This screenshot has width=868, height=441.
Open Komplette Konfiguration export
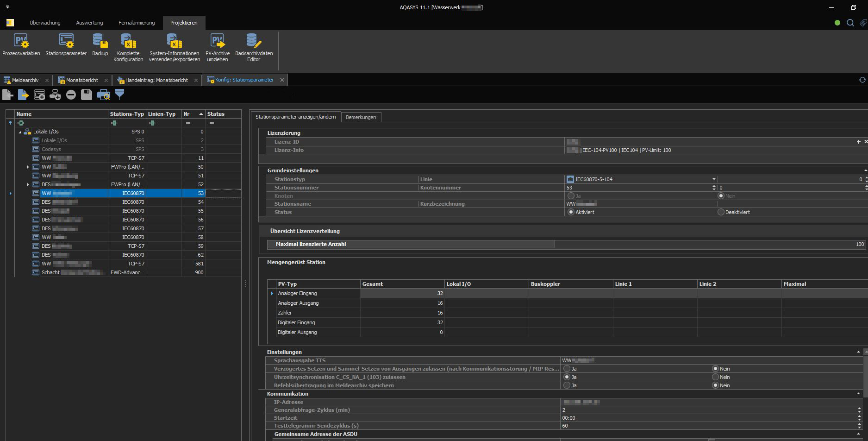[x=128, y=42]
